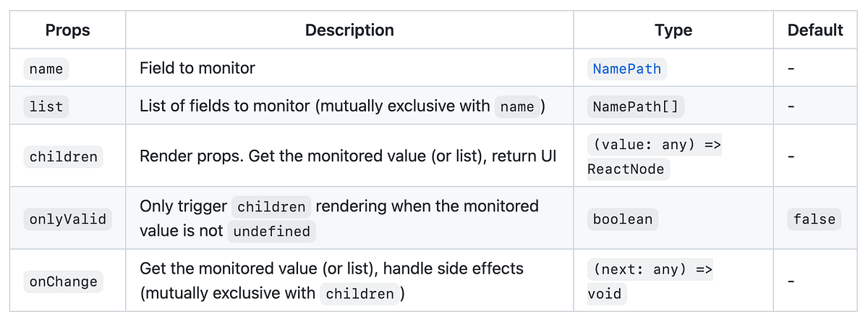Select the children prop code tag
Screen dimensions: 868x322
[x=63, y=156]
